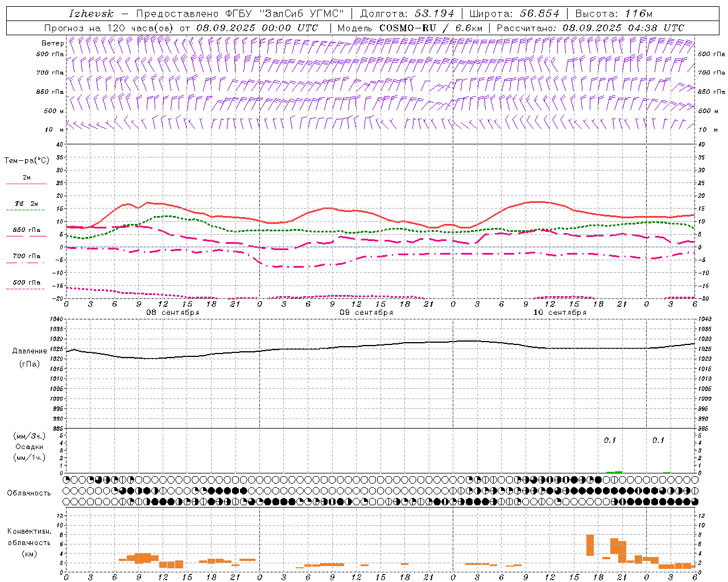This screenshot has width=728, height=582.
Task: Select the 700 гПа temperature legend entry
Action: pos(26,256)
